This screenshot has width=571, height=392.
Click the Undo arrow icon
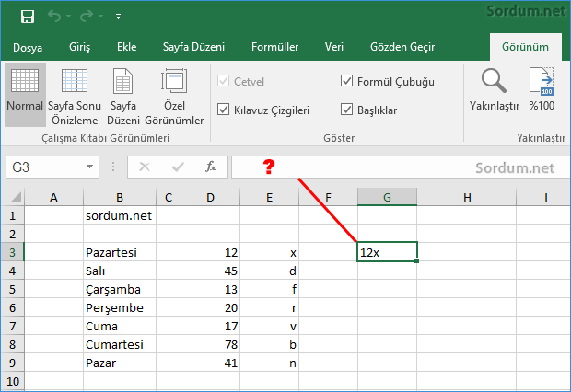(x=54, y=16)
